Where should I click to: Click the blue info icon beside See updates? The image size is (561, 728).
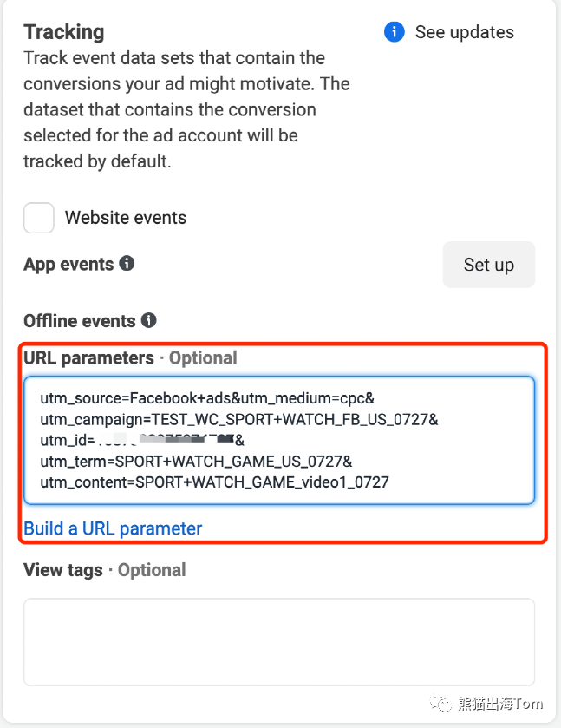394,33
